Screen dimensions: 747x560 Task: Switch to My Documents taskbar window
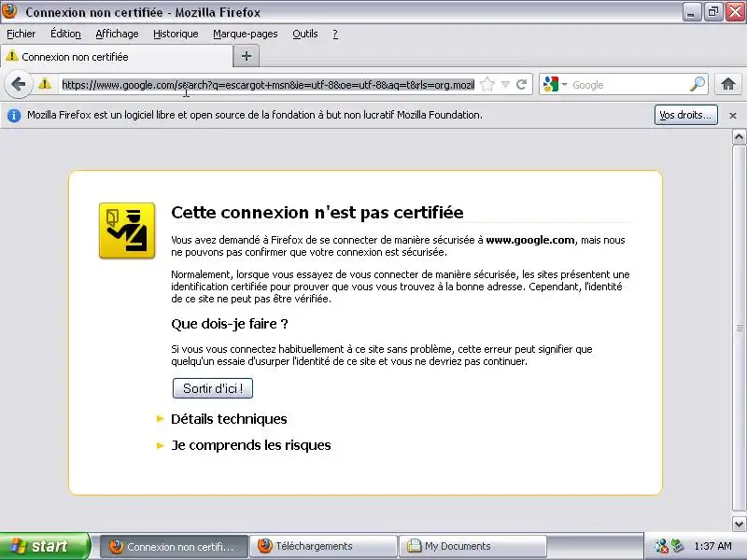click(472, 546)
